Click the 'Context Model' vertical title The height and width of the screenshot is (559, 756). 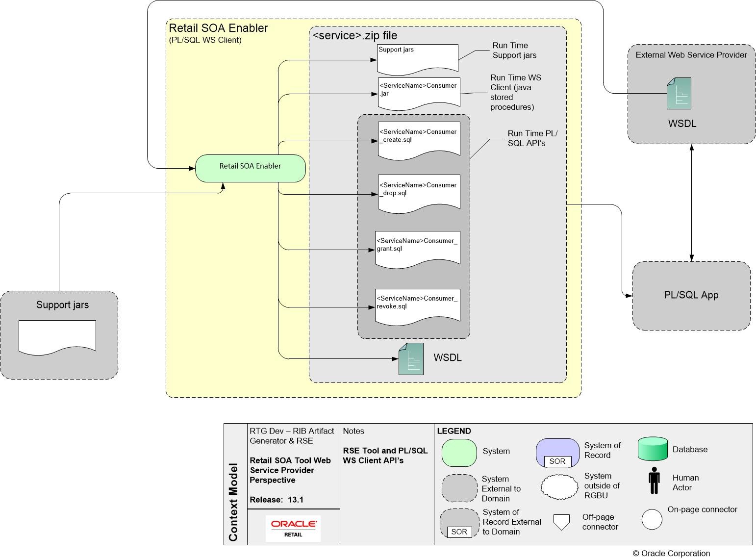point(233,502)
